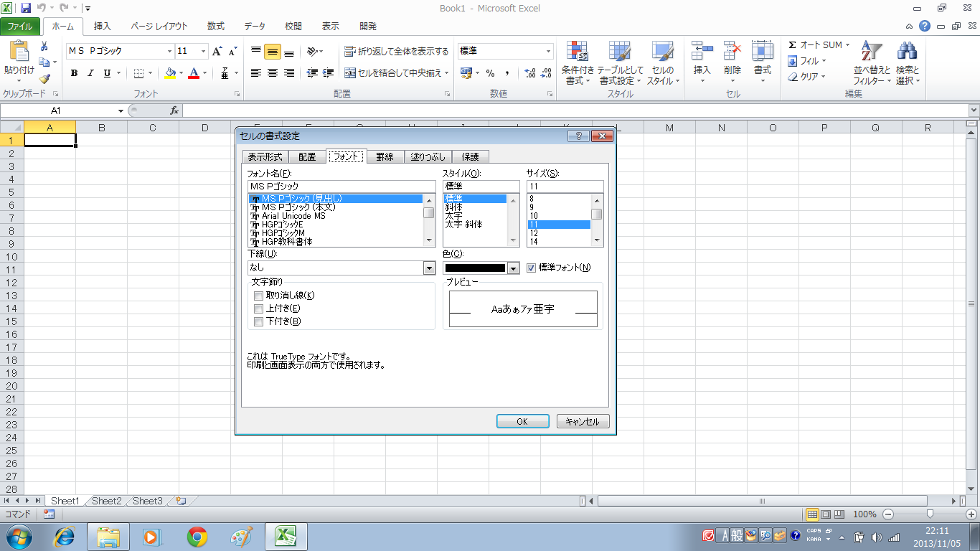Open Google Chrome from the taskbar

pos(197,537)
